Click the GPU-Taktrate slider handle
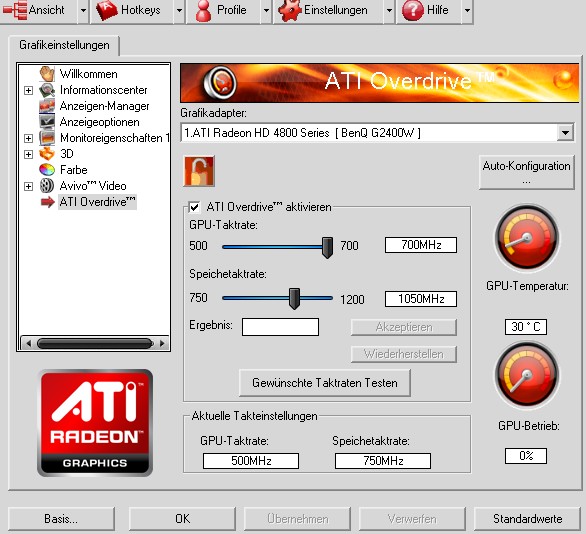 [x=327, y=247]
